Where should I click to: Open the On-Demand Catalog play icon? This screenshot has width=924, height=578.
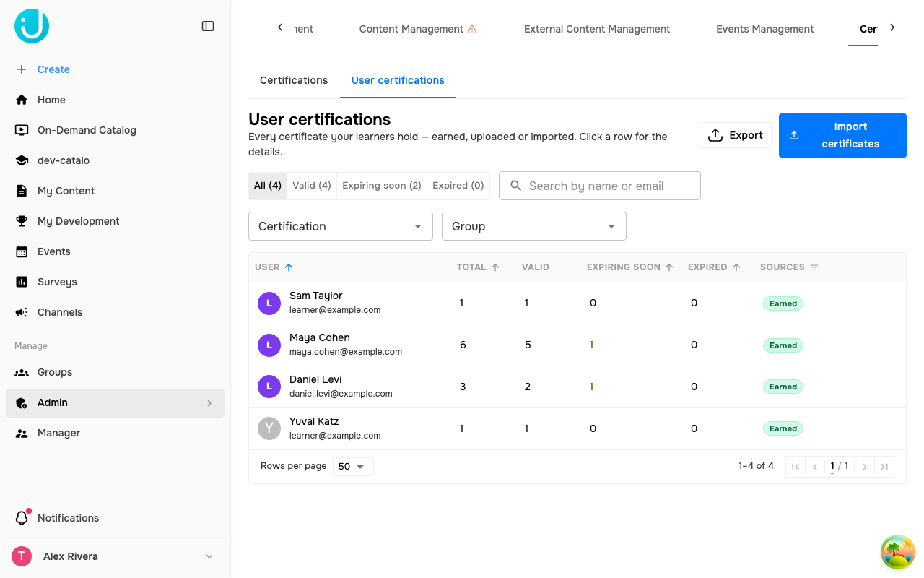pos(22,130)
